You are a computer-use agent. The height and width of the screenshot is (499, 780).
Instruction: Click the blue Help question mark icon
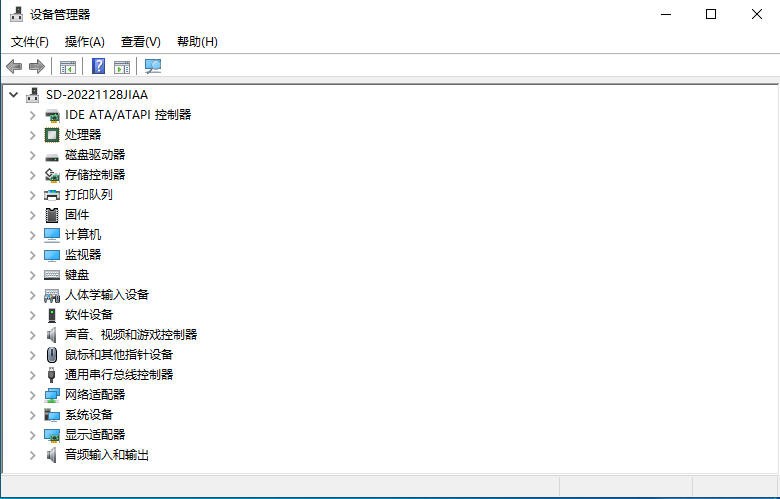coord(98,66)
